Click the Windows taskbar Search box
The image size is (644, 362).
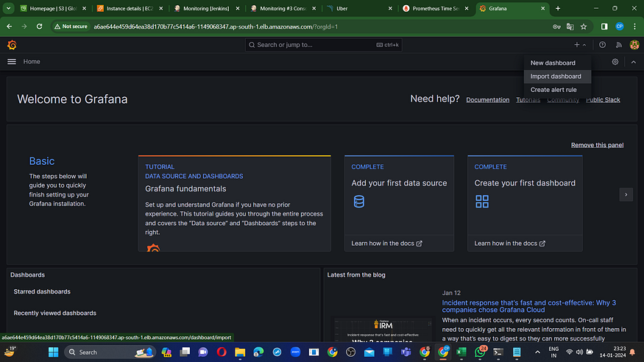[x=110, y=352]
